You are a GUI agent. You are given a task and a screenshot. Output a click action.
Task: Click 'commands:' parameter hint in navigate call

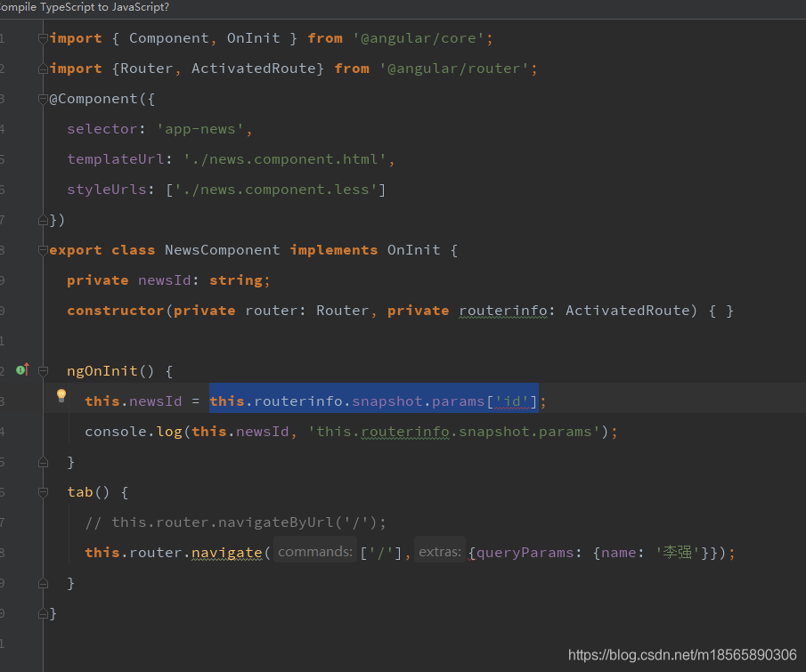tap(315, 552)
